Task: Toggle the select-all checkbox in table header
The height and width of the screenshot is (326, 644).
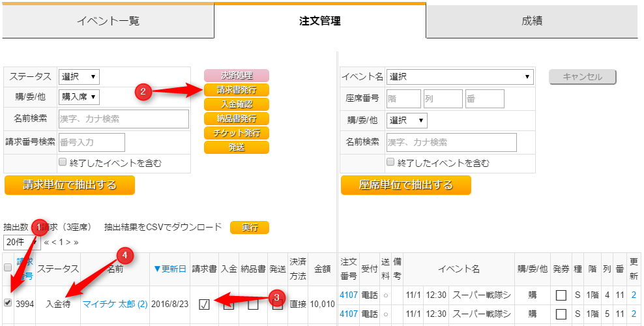Action: point(8,268)
